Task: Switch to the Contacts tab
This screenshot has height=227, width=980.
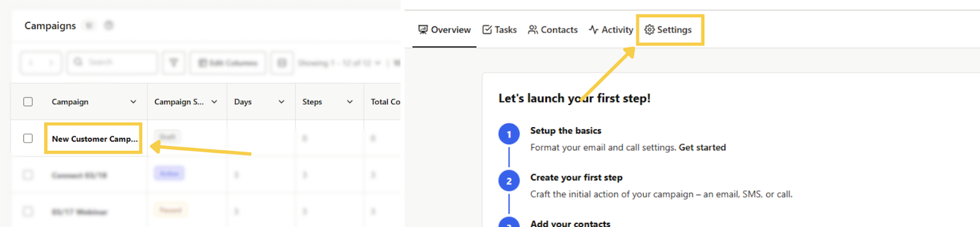Action: click(x=553, y=29)
